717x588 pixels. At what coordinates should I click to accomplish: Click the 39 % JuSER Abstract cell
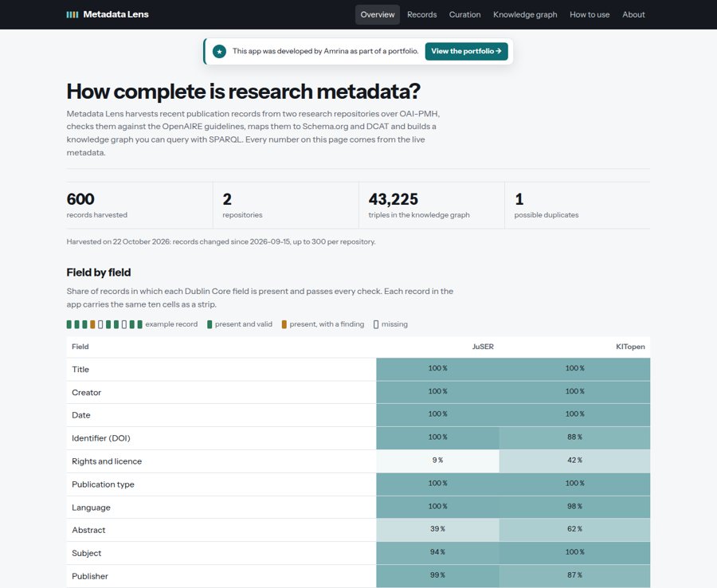point(437,530)
